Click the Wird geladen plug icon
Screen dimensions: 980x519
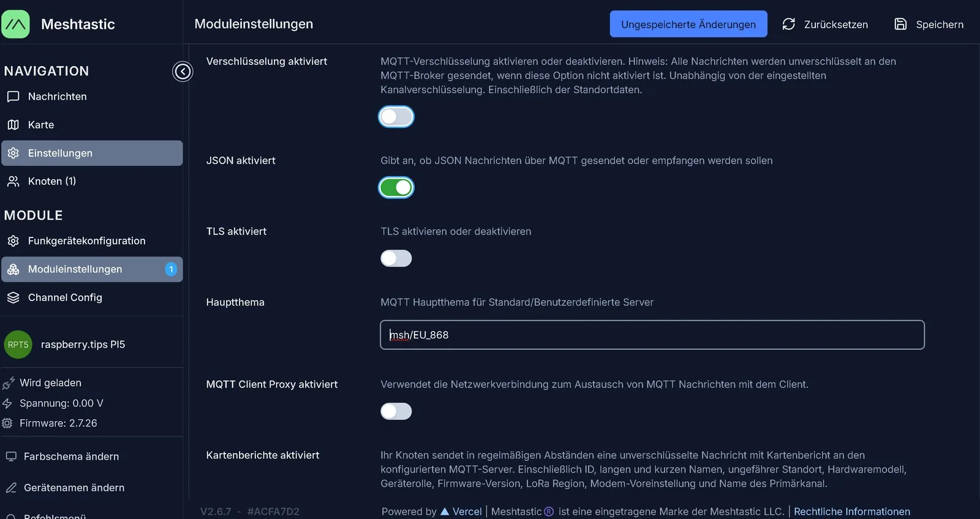click(8, 383)
